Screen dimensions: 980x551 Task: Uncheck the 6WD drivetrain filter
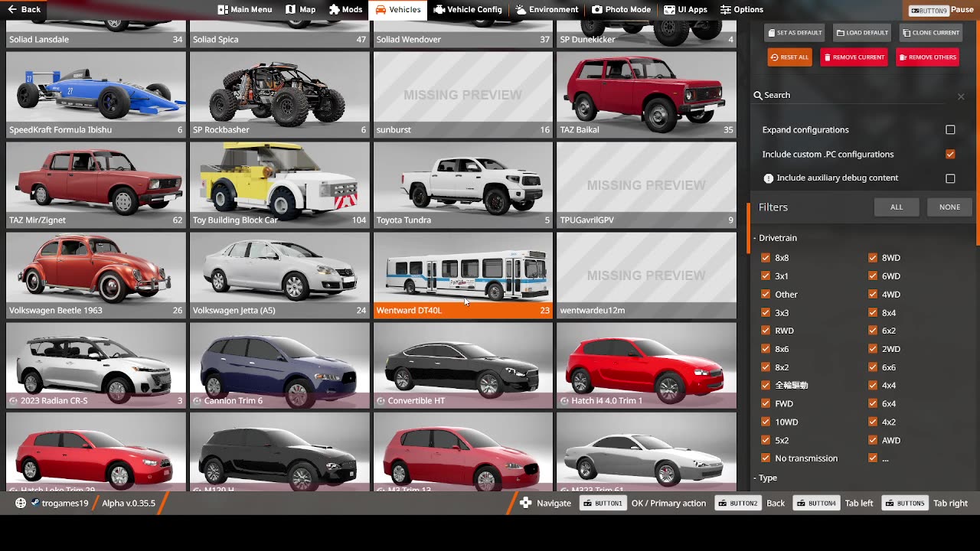[873, 276]
